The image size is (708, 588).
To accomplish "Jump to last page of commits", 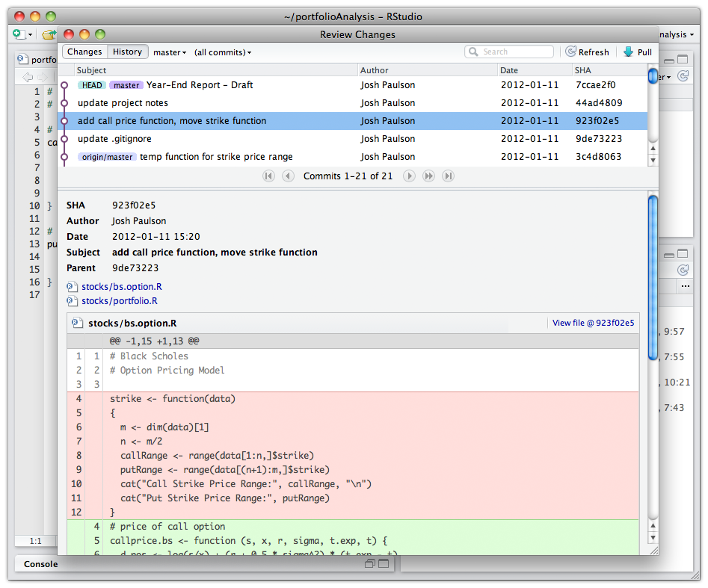I will [x=448, y=176].
